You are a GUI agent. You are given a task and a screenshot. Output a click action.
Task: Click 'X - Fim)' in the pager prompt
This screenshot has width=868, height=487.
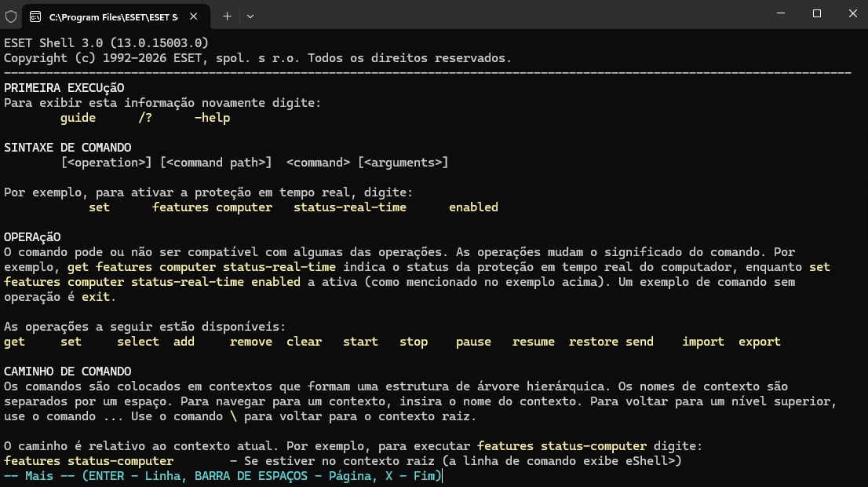coord(414,477)
